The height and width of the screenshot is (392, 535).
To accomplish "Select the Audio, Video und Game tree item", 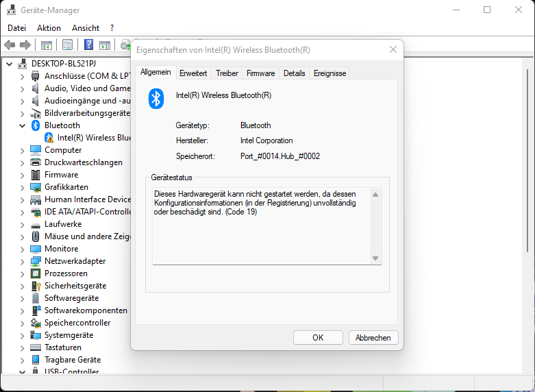I will [88, 88].
